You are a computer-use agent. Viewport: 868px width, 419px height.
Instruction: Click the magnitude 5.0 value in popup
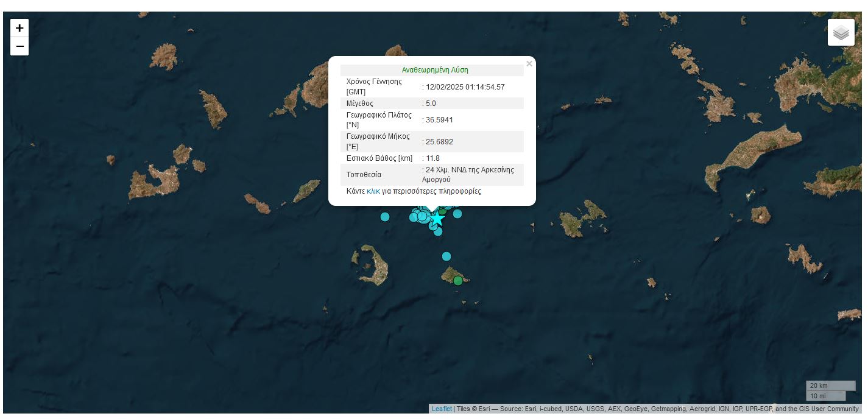coord(431,104)
